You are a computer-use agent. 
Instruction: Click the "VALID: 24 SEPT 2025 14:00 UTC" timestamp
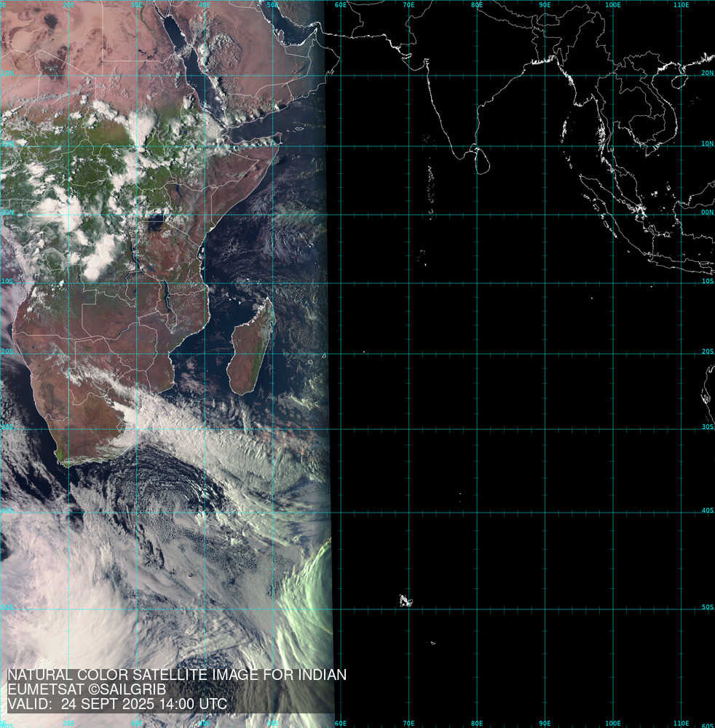(x=117, y=704)
